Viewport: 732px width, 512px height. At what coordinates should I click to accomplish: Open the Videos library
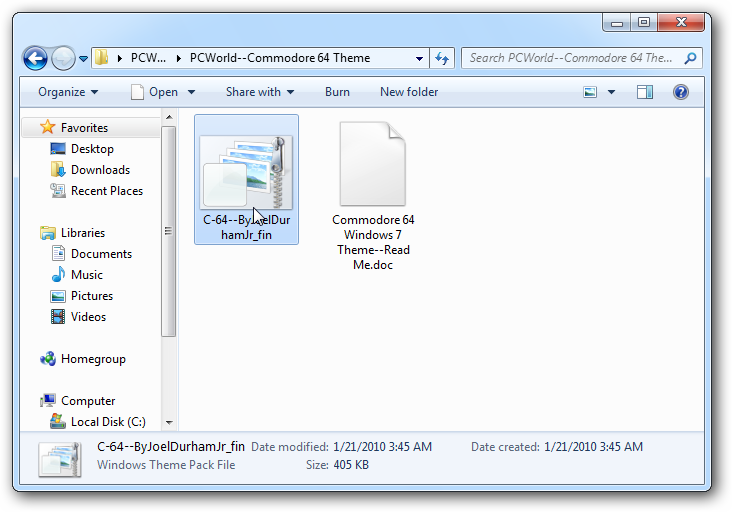point(88,316)
